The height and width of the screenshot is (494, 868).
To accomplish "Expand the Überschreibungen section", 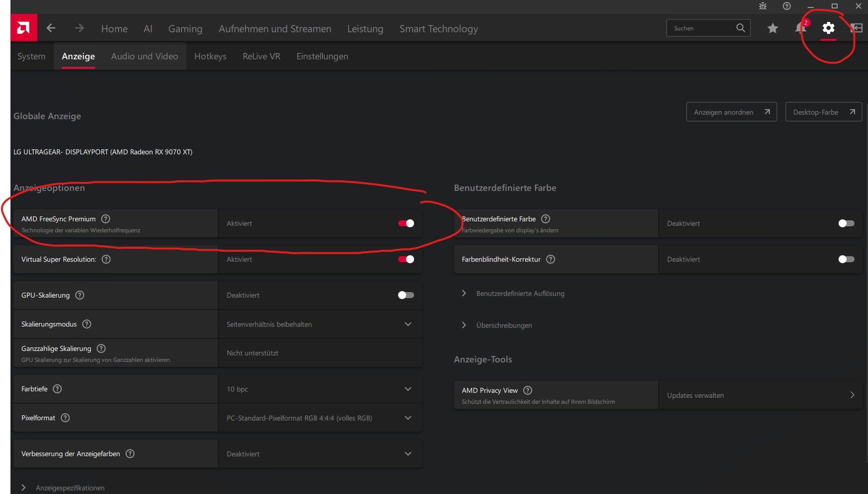I will click(497, 326).
